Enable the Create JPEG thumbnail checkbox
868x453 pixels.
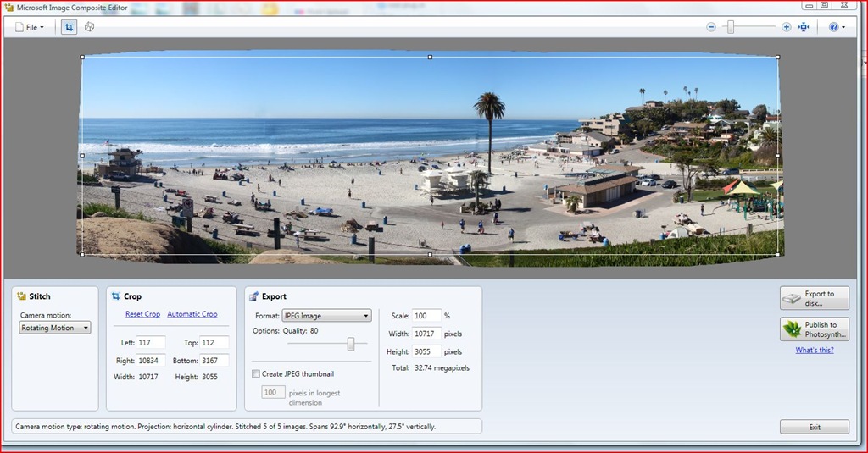[256, 374]
